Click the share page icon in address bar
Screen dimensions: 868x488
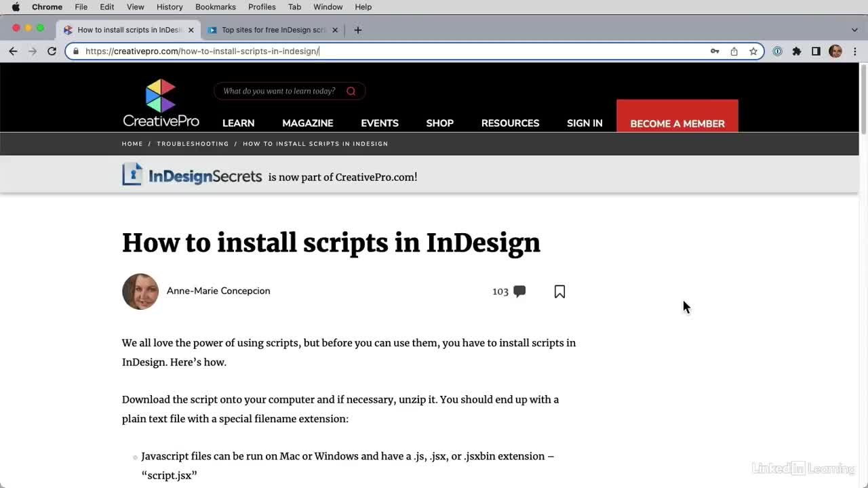coord(734,51)
